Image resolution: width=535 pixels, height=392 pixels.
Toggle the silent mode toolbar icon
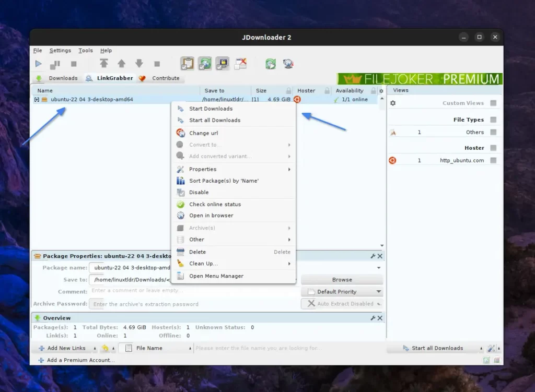click(x=240, y=63)
